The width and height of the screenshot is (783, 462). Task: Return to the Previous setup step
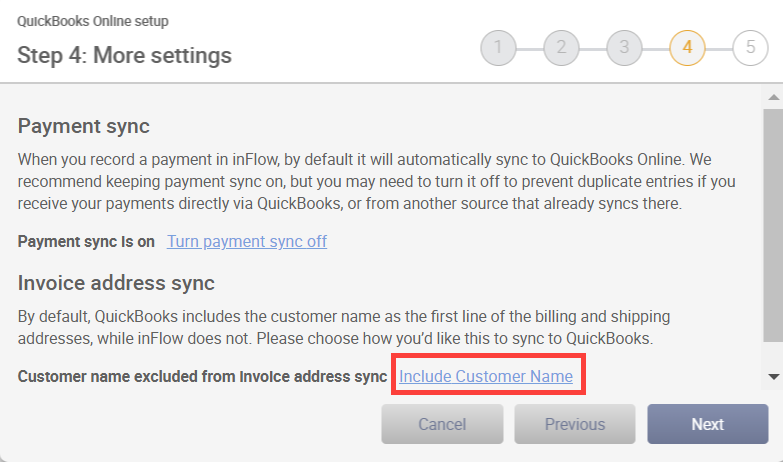[x=575, y=424]
